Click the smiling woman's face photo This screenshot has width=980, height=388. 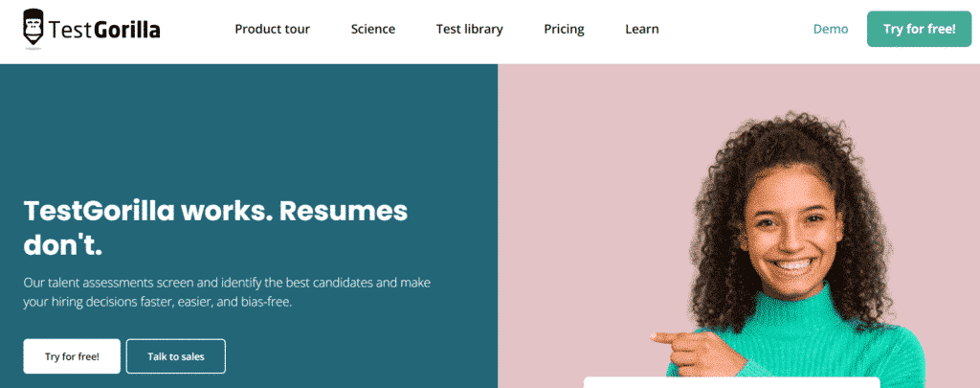point(789,235)
